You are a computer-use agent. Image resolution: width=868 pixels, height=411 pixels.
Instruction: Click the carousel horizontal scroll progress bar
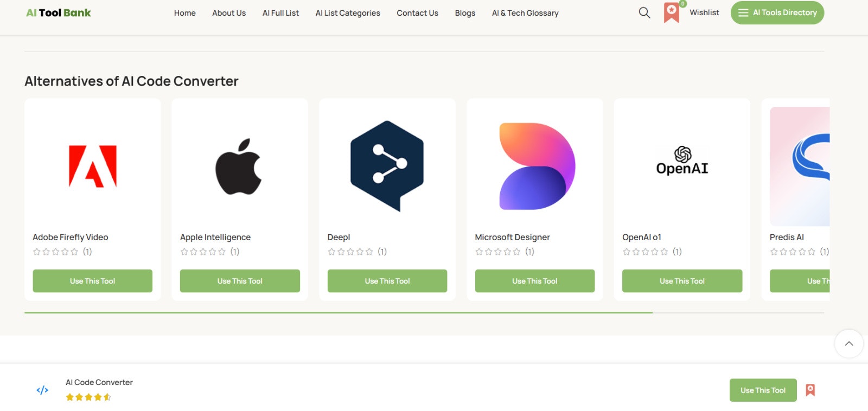[424, 312]
